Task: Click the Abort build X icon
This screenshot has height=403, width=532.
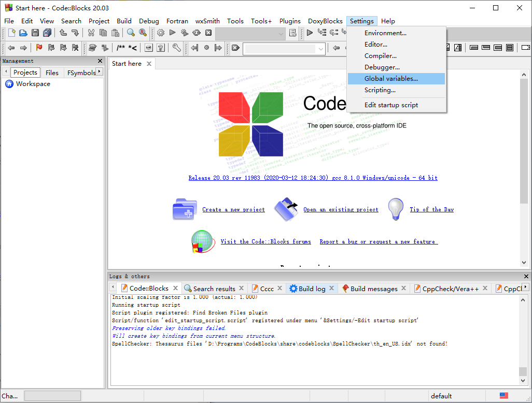Action: (208, 33)
